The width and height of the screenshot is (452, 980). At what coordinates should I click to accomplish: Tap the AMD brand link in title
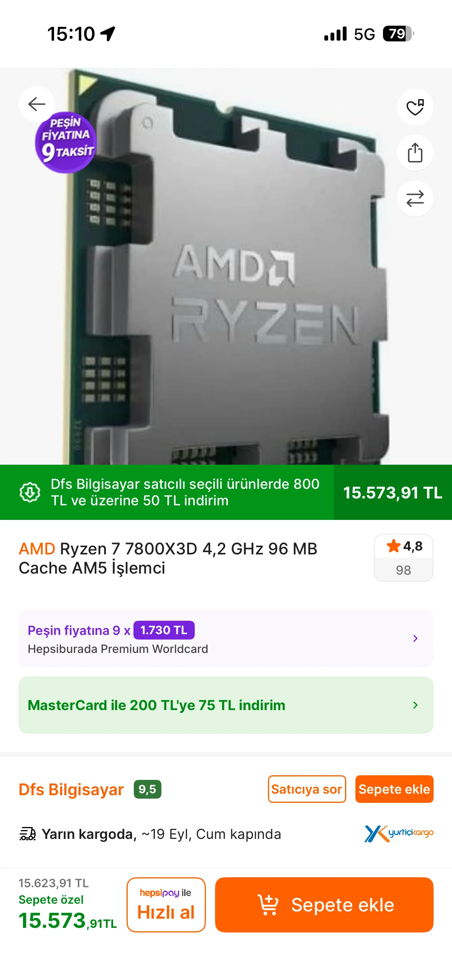point(37,549)
